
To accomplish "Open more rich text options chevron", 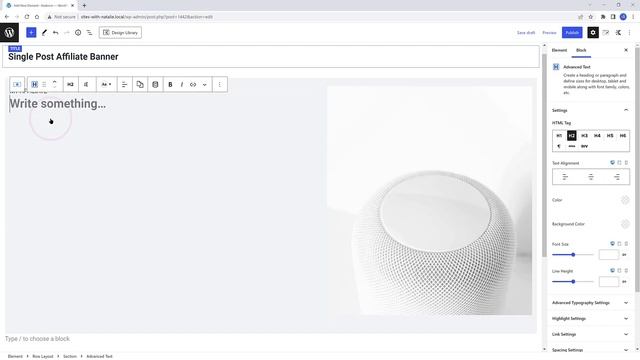I will pyautogui.click(x=204, y=84).
